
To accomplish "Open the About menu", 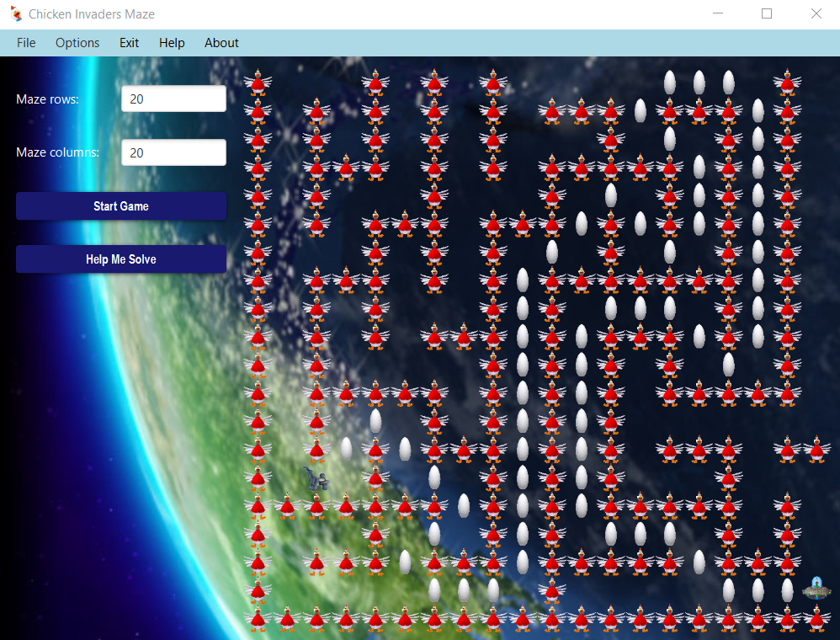I will click(221, 43).
